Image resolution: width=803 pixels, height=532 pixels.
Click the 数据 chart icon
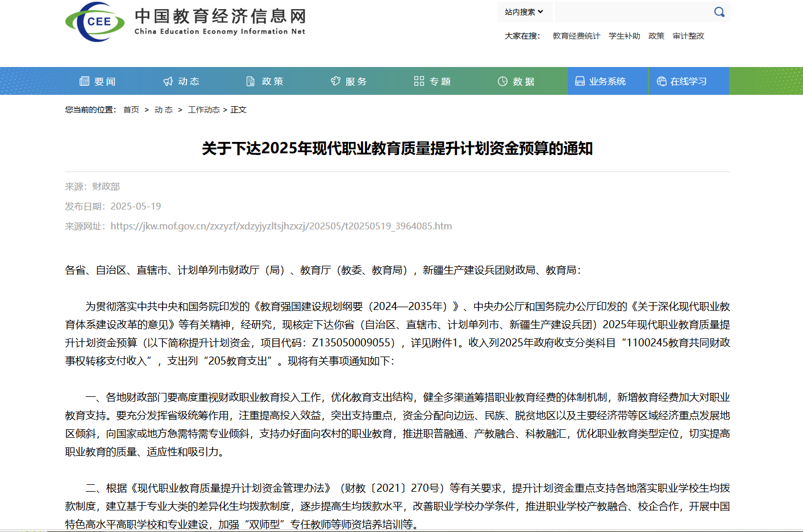point(502,81)
